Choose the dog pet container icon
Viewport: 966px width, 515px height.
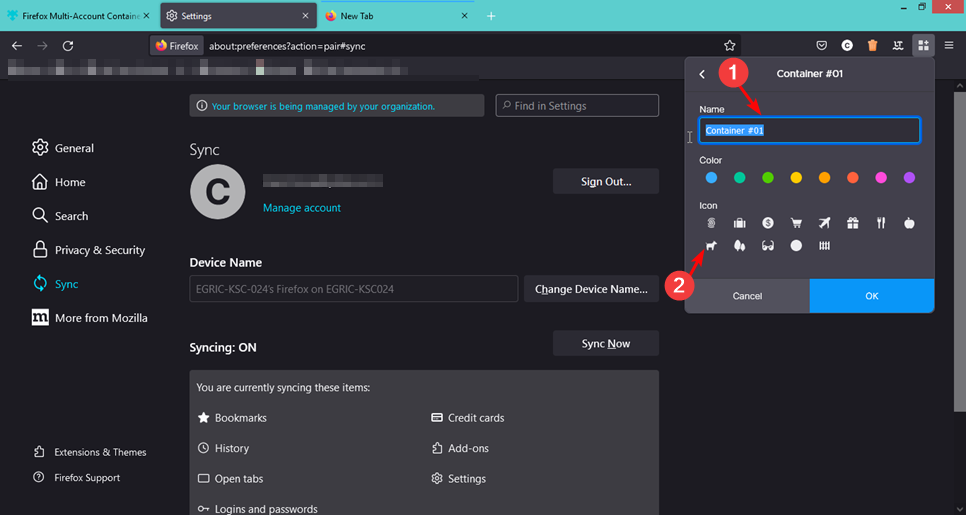(x=712, y=246)
